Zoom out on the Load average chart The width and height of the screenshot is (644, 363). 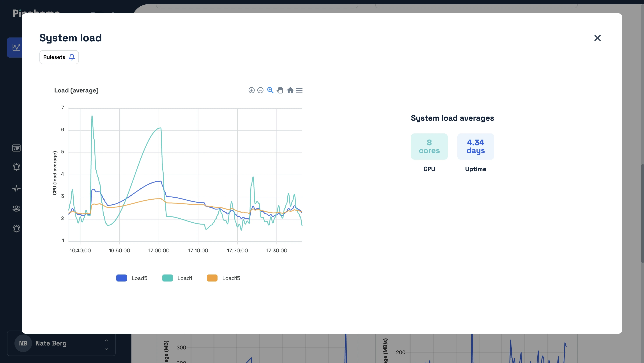pyautogui.click(x=260, y=90)
